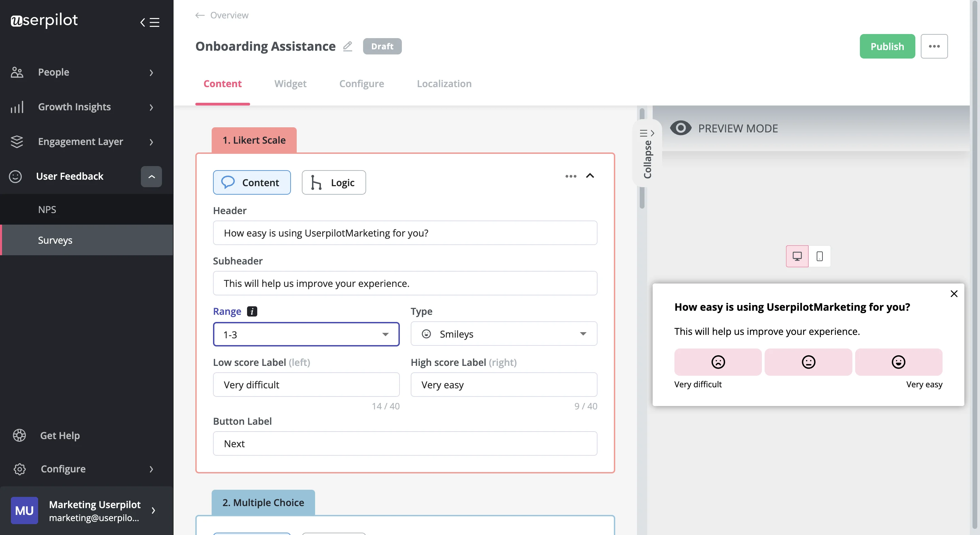Click the Subheader input field
Screen dimensions: 980x535
point(405,283)
